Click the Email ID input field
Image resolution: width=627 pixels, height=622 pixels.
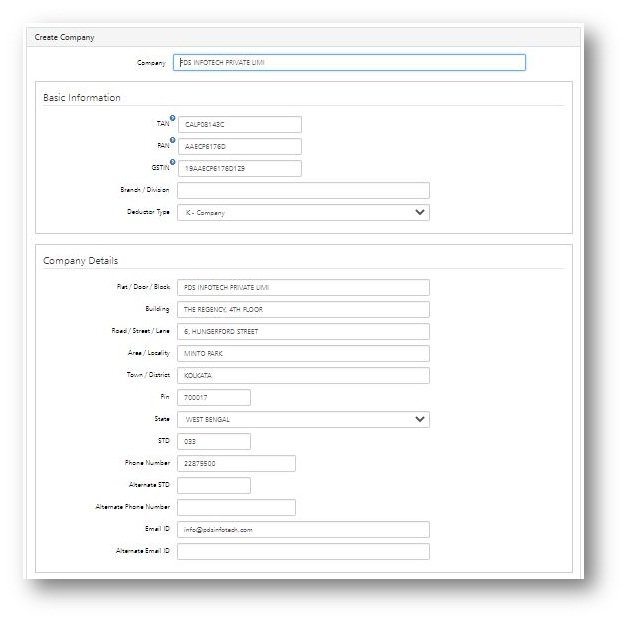(303, 529)
